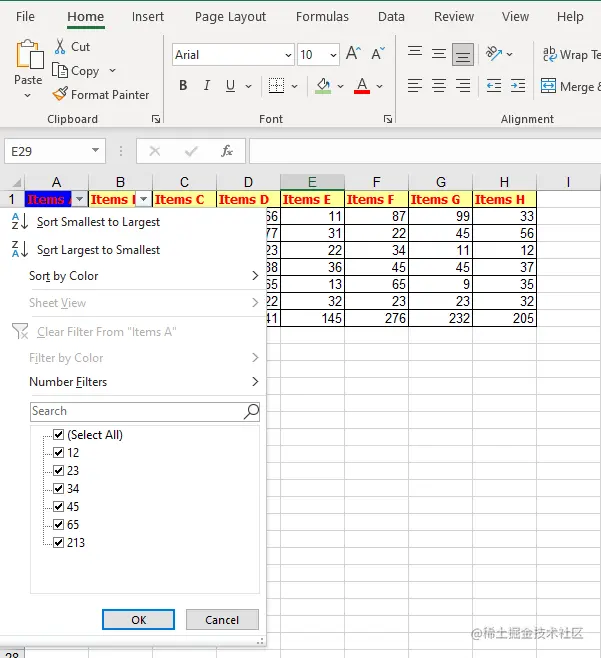
Task: Click Select All corner triangle of sheet
Action: pyautogui.click(x=16, y=183)
